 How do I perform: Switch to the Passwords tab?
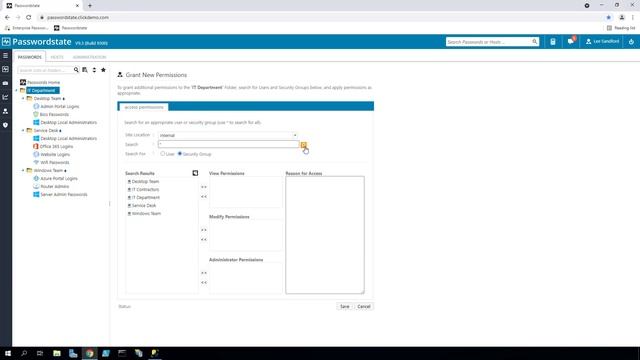[30, 57]
